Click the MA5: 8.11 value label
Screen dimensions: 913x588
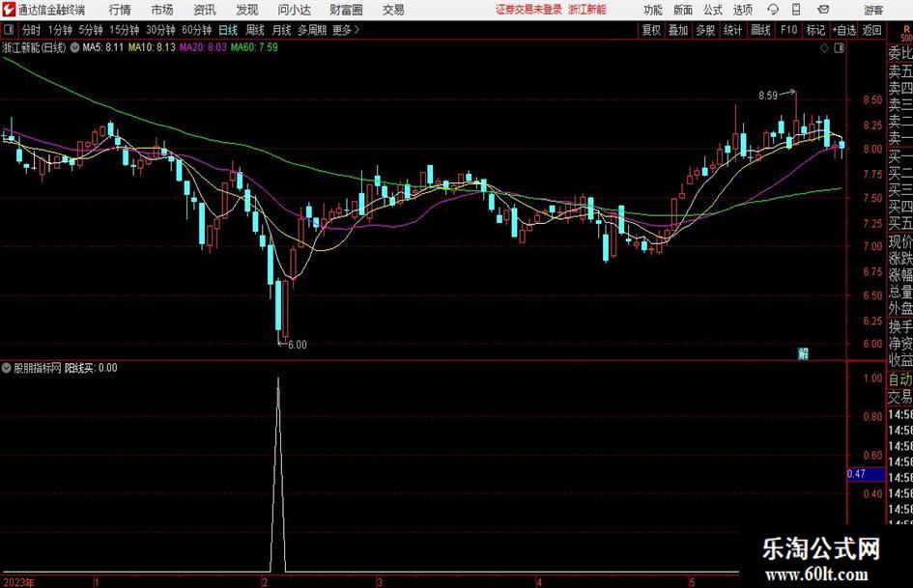click(x=103, y=47)
